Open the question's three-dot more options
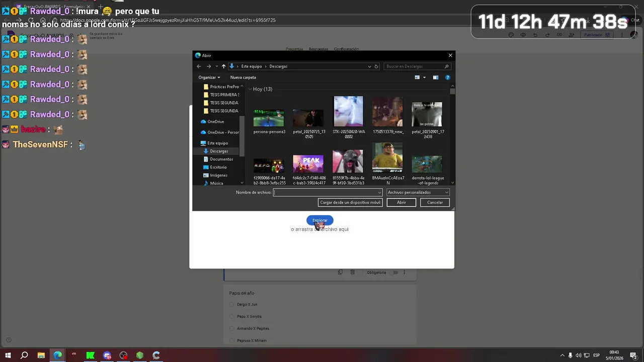The image size is (644, 362). tap(404, 273)
